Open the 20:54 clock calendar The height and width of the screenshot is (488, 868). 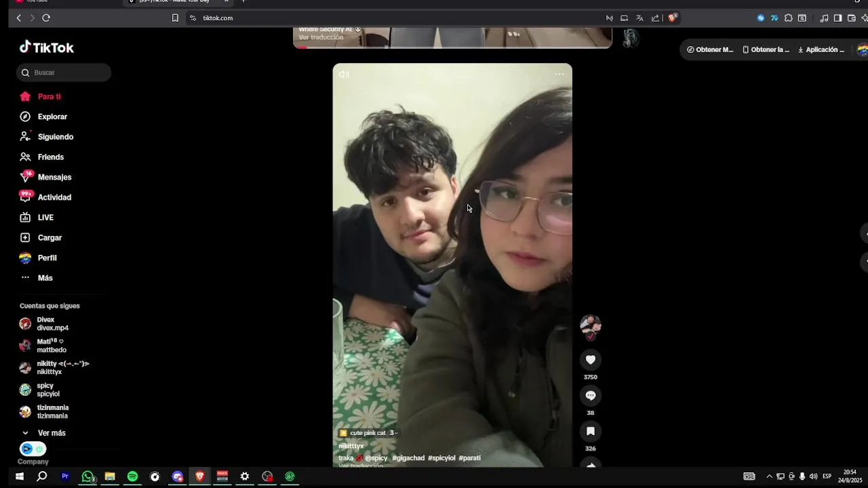coord(850,476)
